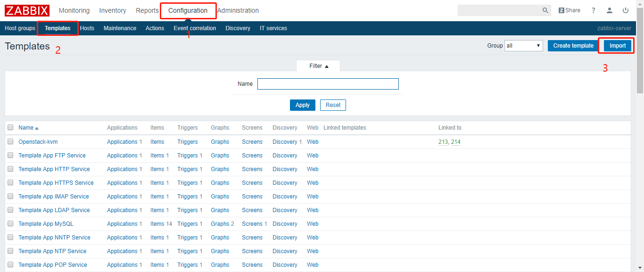Click the Import button
The height and width of the screenshot is (272, 644).
click(x=616, y=45)
